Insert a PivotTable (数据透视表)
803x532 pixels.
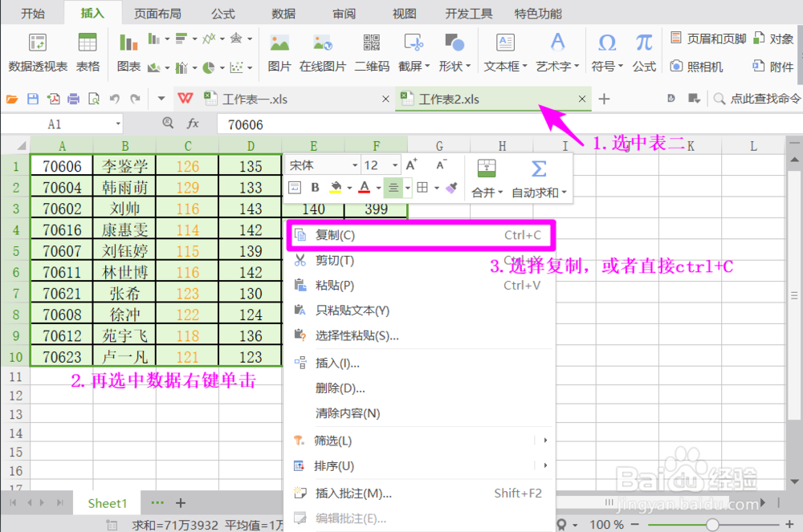point(38,53)
